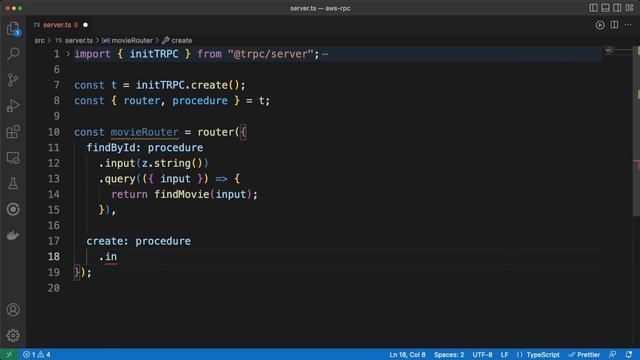Expand the folded import block on line 1
The width and height of the screenshot is (640, 360).
pyautogui.click(x=68, y=54)
